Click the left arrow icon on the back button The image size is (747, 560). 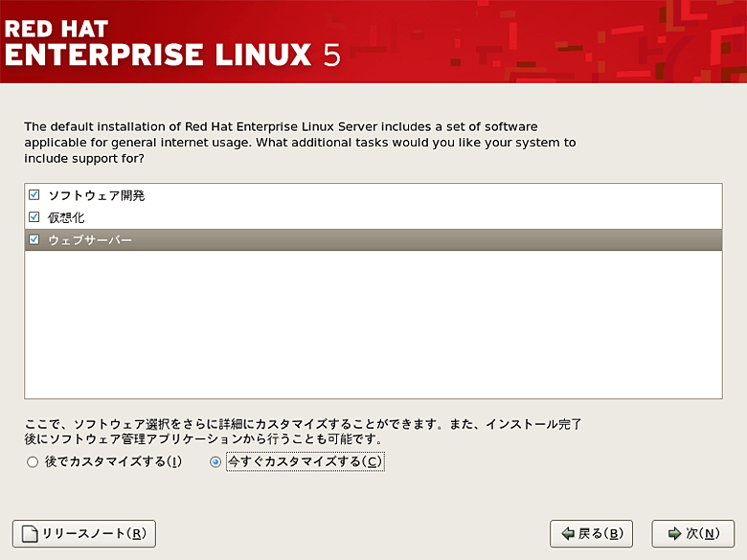coord(568,533)
